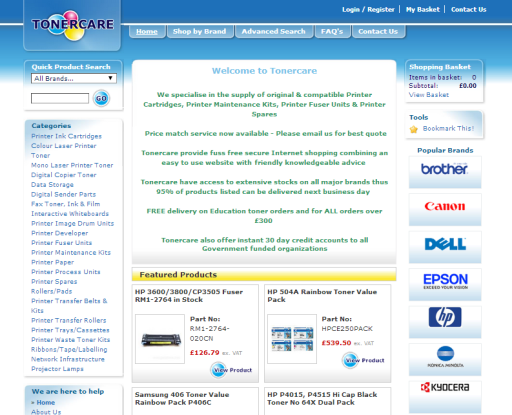
Task: Open the Shop by Brand tab
Action: (199, 32)
